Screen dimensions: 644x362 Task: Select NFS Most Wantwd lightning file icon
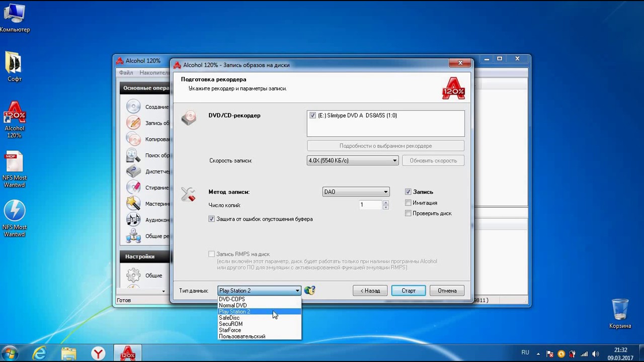point(14,219)
